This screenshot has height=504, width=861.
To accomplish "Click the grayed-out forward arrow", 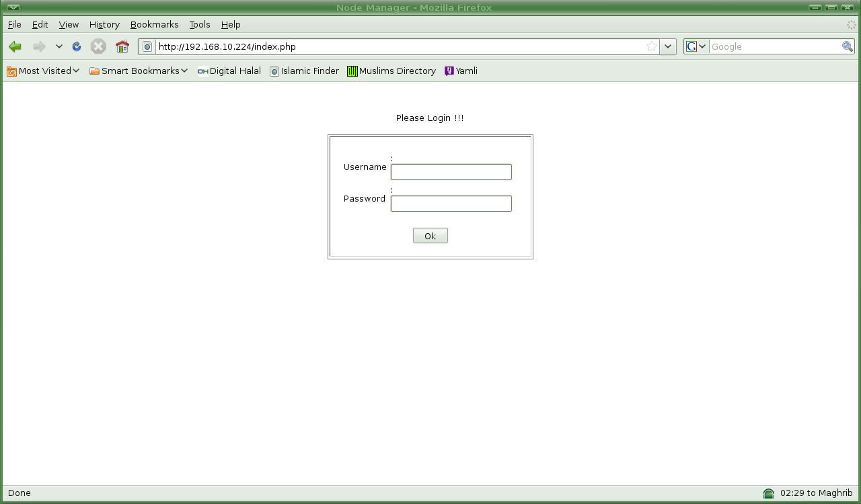I will (39, 46).
